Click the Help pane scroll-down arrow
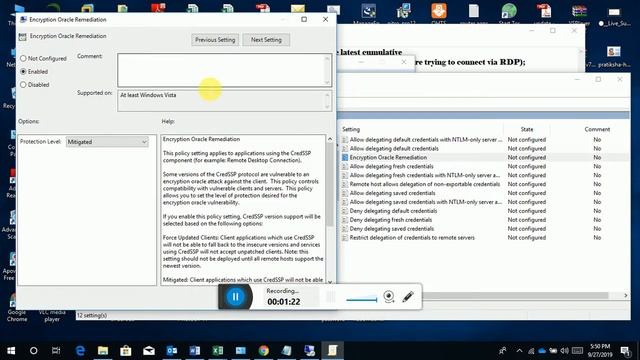Image resolution: width=640 pixels, height=360 pixels. [x=330, y=282]
